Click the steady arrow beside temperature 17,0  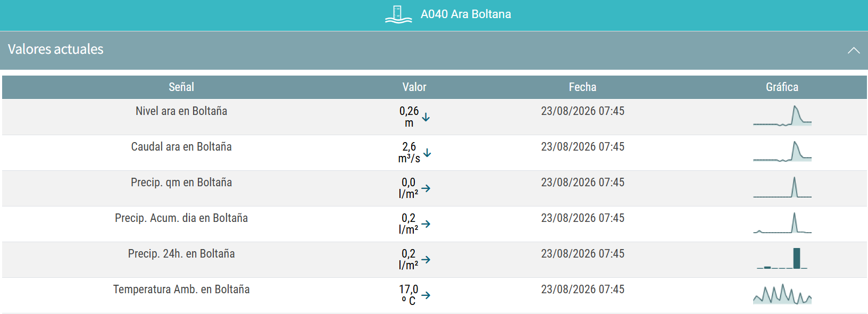[x=426, y=295]
